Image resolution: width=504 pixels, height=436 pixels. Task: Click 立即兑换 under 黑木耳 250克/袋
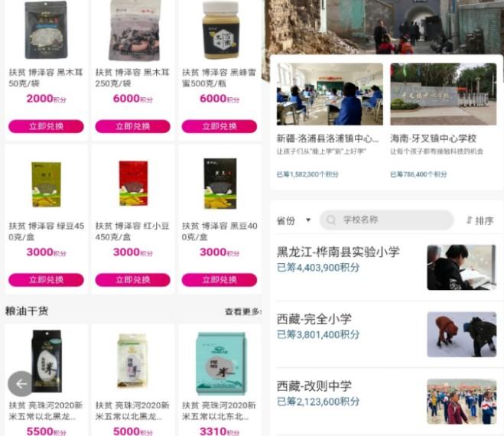[133, 126]
